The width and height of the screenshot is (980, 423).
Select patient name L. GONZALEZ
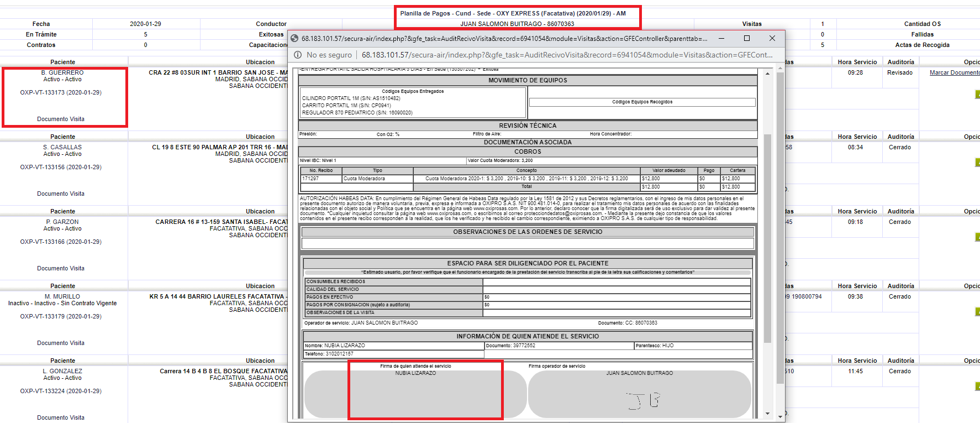(x=62, y=371)
